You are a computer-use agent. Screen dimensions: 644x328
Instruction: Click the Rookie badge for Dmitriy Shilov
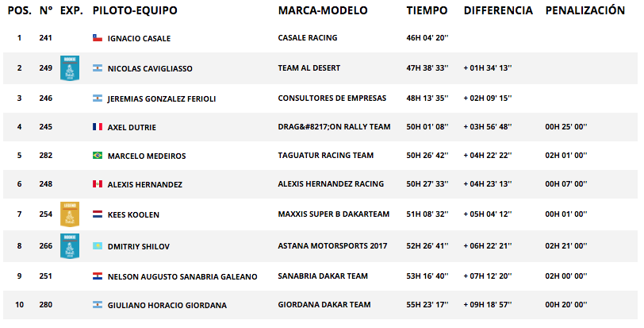(x=70, y=246)
